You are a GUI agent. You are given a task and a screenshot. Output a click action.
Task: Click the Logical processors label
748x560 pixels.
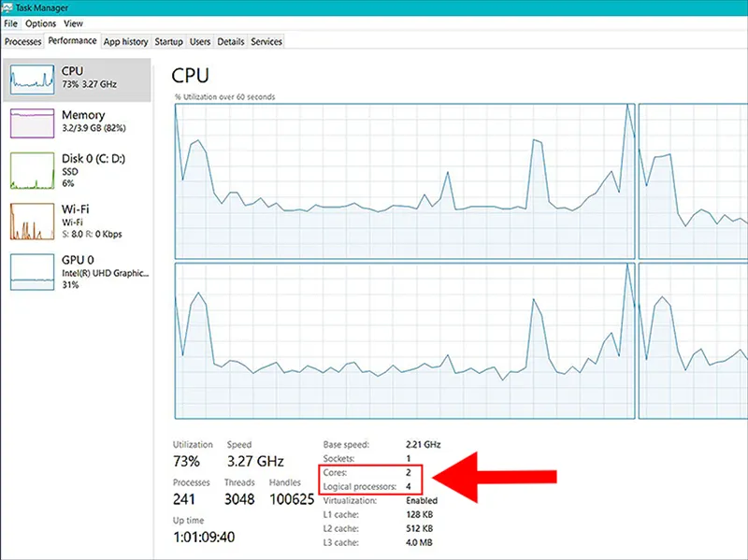[360, 486]
